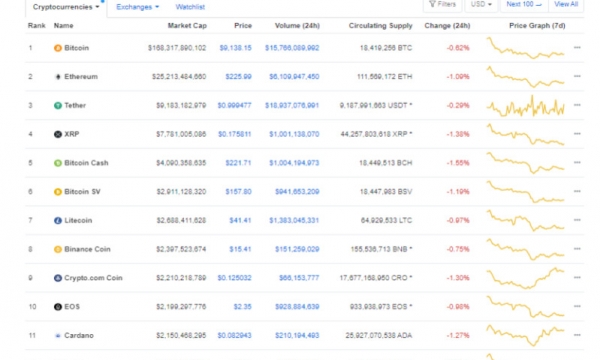The width and height of the screenshot is (600, 360).
Task: Open Bitcoin 7-day price graph
Action: [x=525, y=48]
